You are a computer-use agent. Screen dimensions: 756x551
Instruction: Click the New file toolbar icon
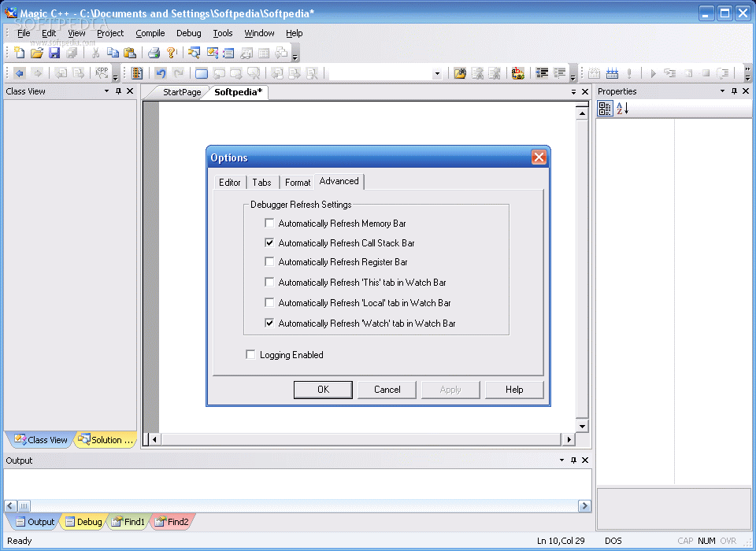pos(19,53)
